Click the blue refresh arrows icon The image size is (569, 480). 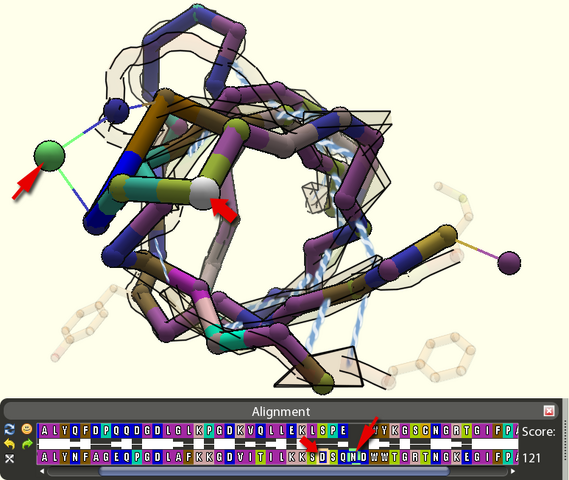pos(9,430)
